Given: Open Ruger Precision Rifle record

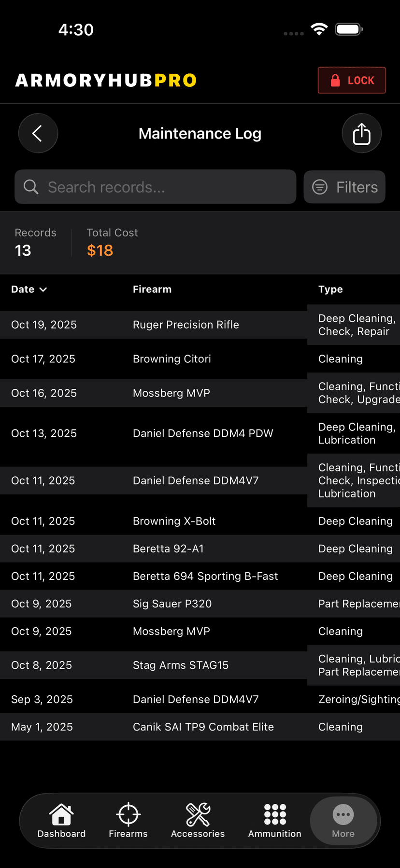Looking at the screenshot, I should [186, 325].
